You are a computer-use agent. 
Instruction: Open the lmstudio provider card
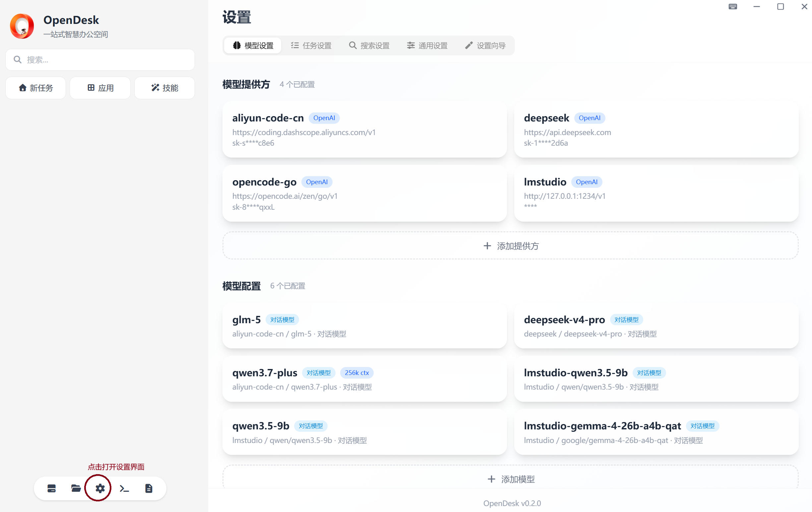656,193
